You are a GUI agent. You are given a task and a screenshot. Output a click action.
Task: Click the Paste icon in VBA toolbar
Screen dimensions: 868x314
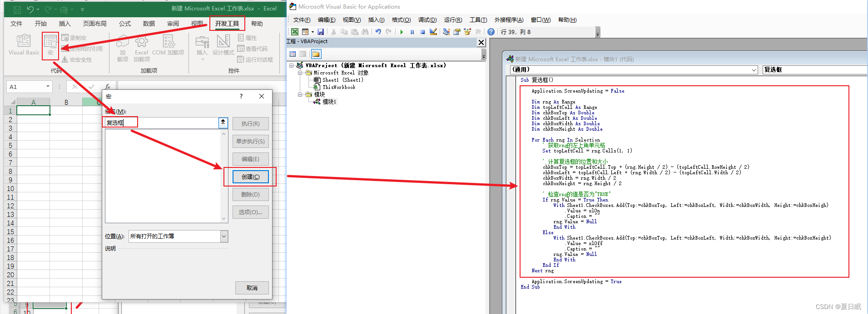click(x=354, y=32)
